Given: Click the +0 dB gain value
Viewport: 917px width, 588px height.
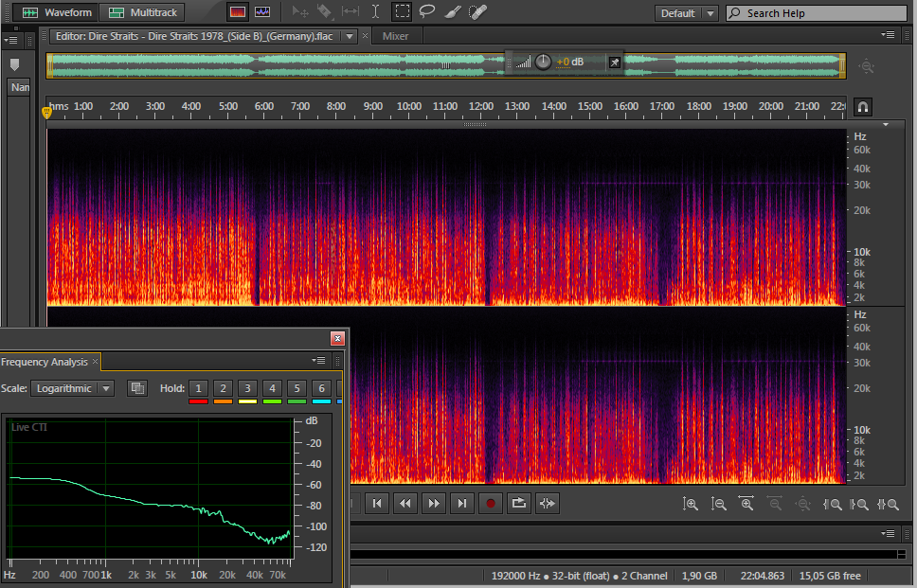Looking at the screenshot, I should point(569,62).
